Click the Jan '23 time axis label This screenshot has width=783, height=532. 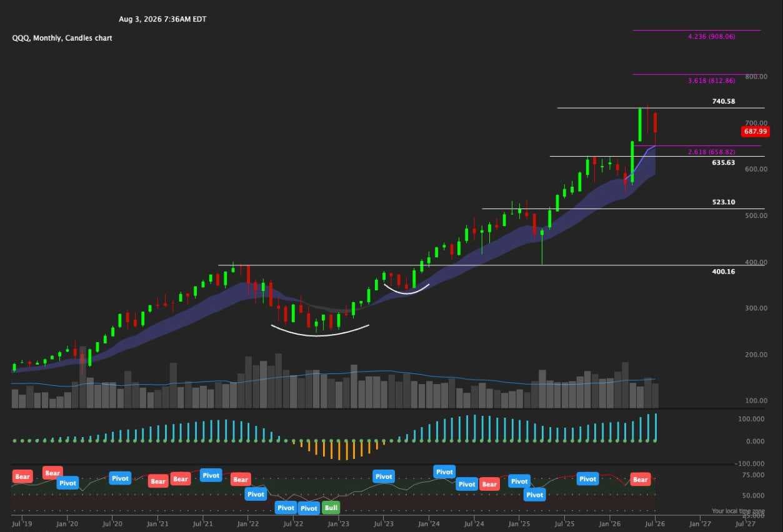[x=338, y=525]
